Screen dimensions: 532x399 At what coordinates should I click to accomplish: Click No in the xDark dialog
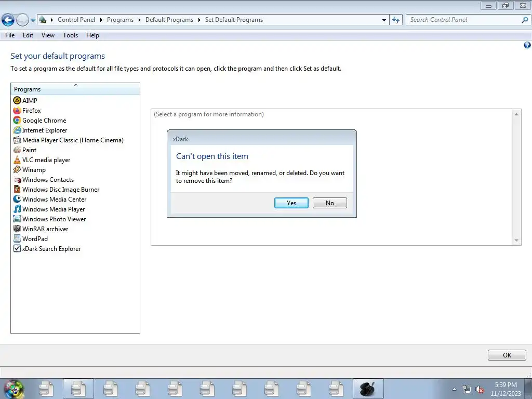pos(330,203)
